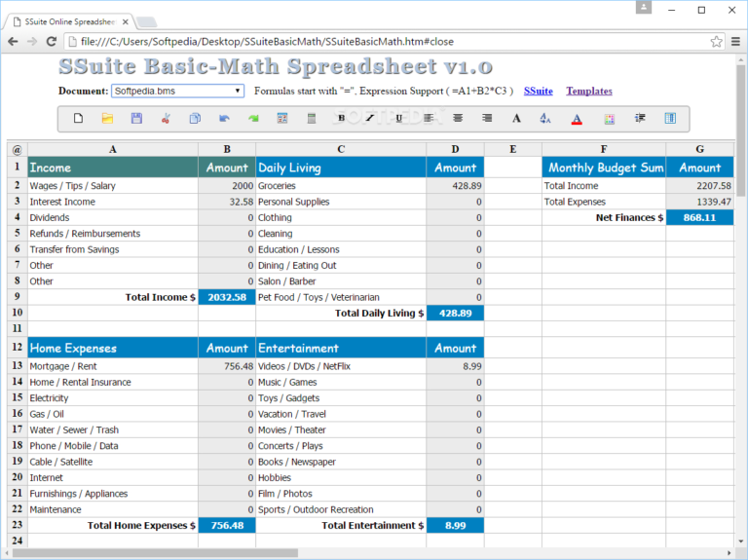This screenshot has height=560, width=748.
Task: Select the cell with value 2000
Action: point(227,186)
